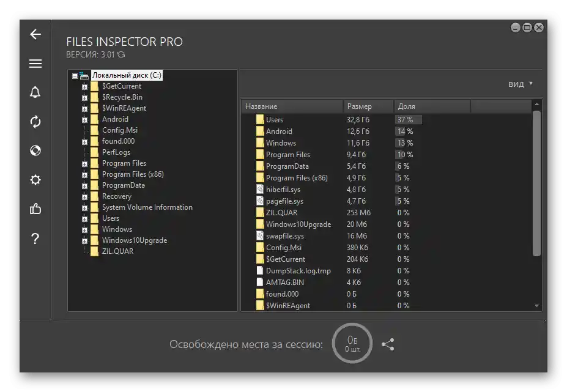
Task: Select found.000 row in the file list
Action: (387, 294)
